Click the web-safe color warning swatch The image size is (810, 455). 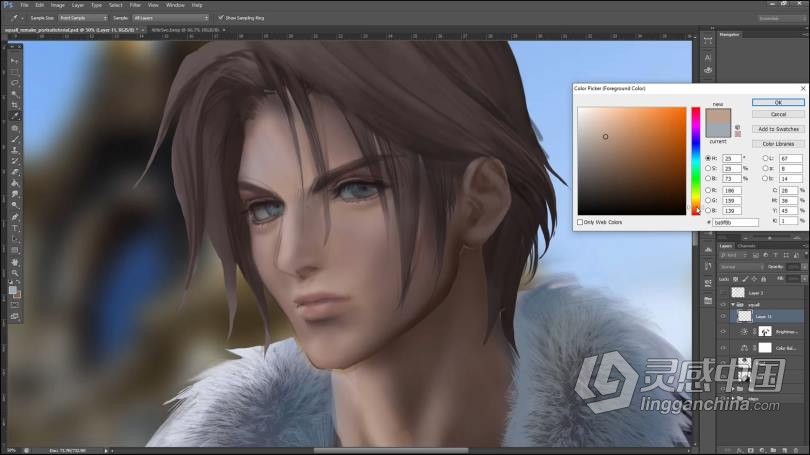tap(738, 134)
